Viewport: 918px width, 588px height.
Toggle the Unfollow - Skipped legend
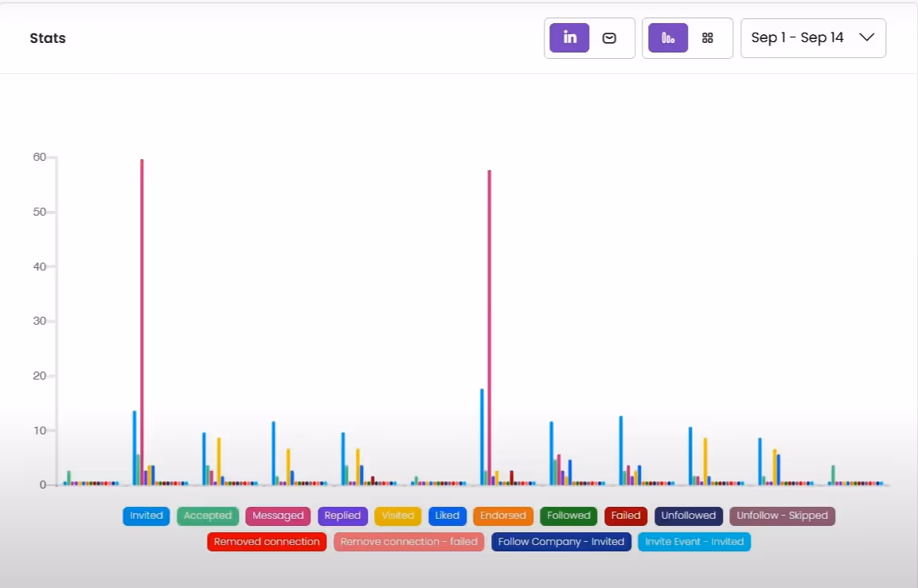coord(782,516)
